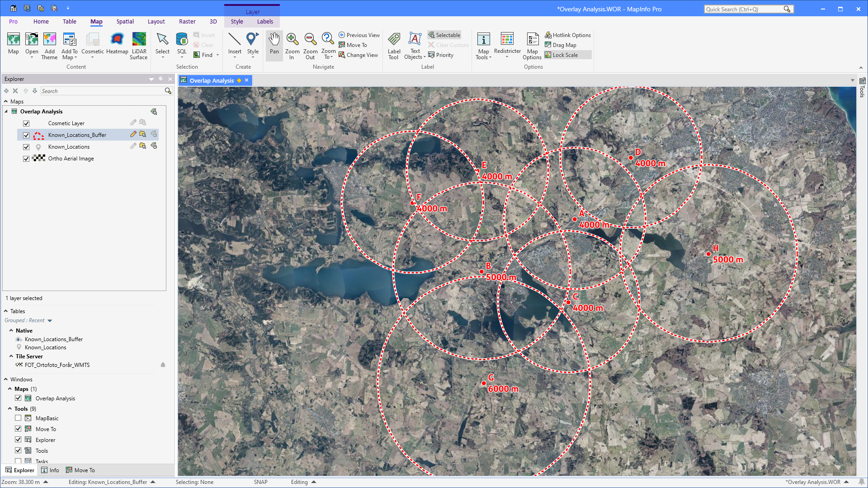
Task: Collapse the Maps section in Explorer
Action: [x=6, y=102]
